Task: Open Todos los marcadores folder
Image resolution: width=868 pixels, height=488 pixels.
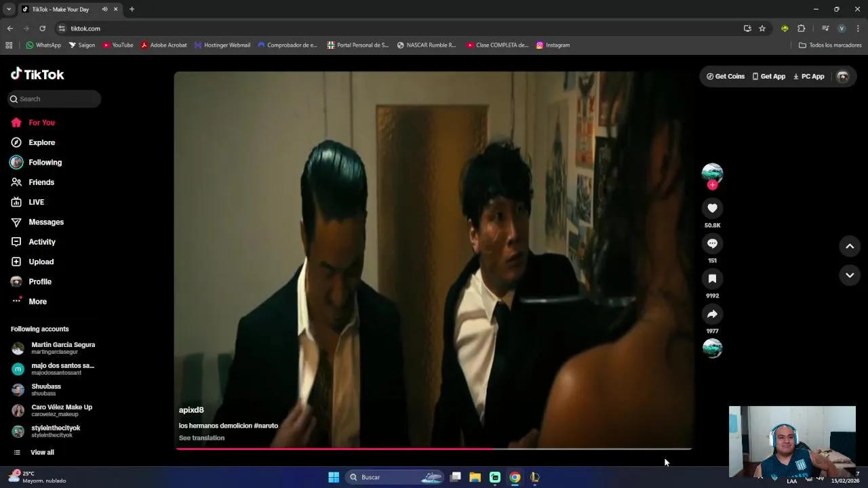Action: pyautogui.click(x=830, y=45)
